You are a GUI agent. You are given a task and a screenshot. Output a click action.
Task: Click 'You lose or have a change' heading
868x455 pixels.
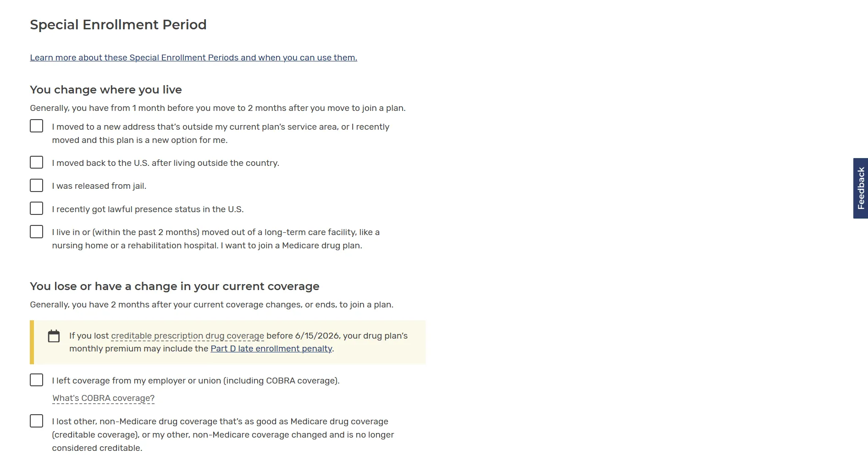point(175,286)
